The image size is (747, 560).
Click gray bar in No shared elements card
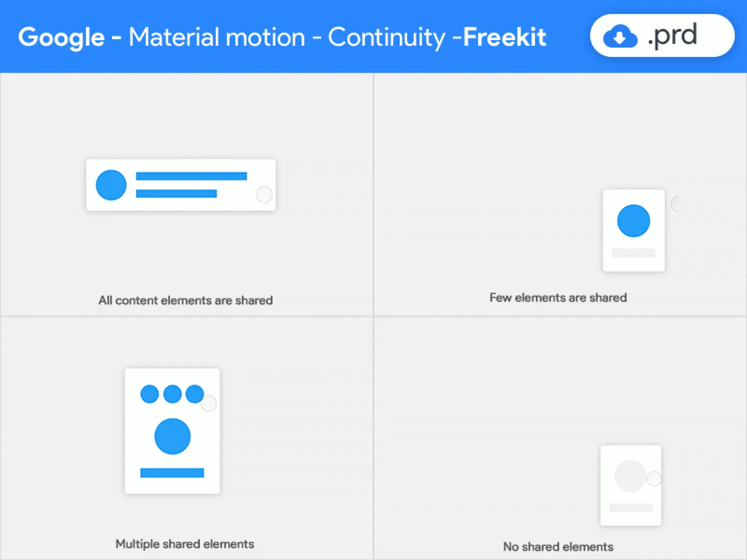(x=630, y=507)
